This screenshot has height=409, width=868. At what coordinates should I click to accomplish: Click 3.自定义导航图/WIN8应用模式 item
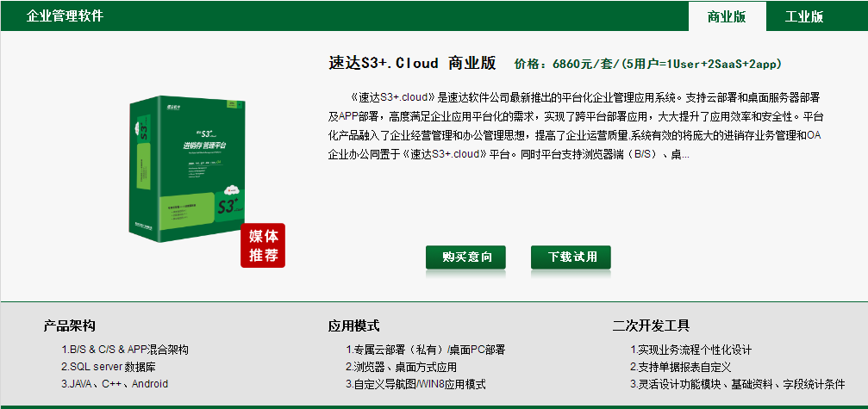point(415,384)
